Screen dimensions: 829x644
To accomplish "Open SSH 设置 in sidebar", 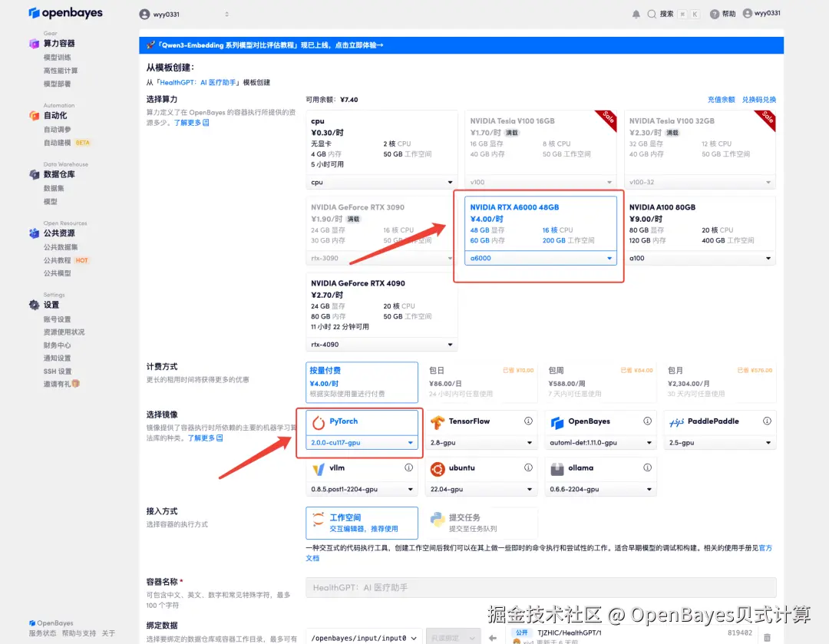I will coord(57,372).
